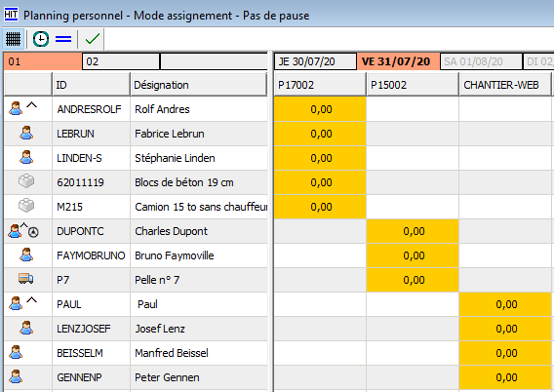Click yellow P17002 cell for Fabrice Lebrun

coord(320,134)
